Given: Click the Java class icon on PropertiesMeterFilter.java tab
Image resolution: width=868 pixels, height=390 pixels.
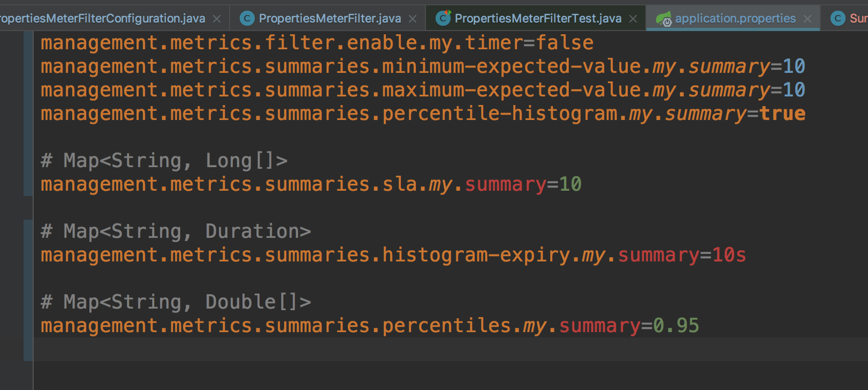Looking at the screenshot, I should 246,18.
